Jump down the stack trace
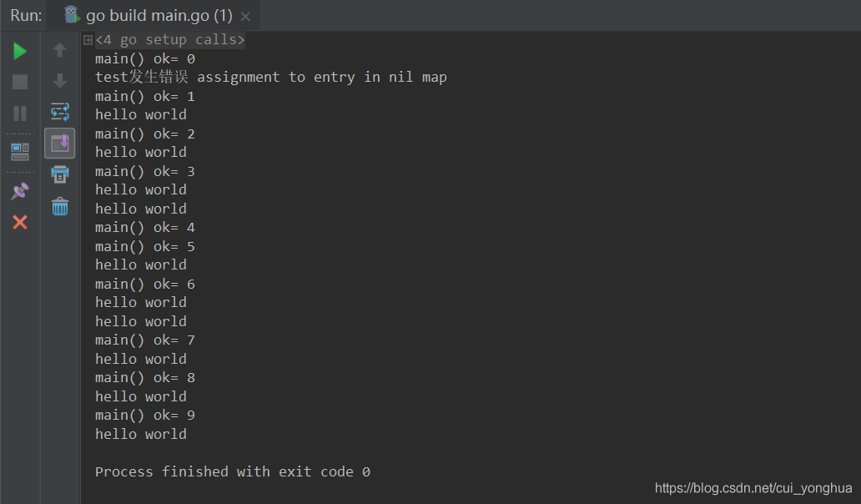 (x=59, y=80)
